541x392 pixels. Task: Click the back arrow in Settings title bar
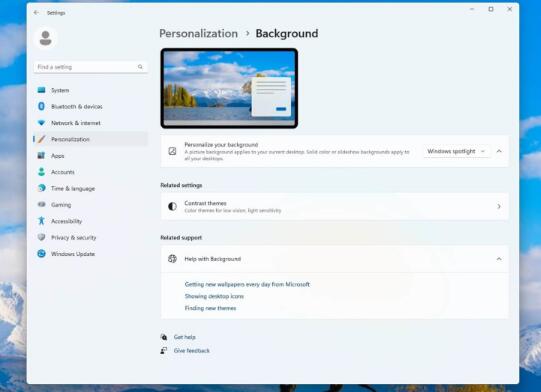click(36, 13)
